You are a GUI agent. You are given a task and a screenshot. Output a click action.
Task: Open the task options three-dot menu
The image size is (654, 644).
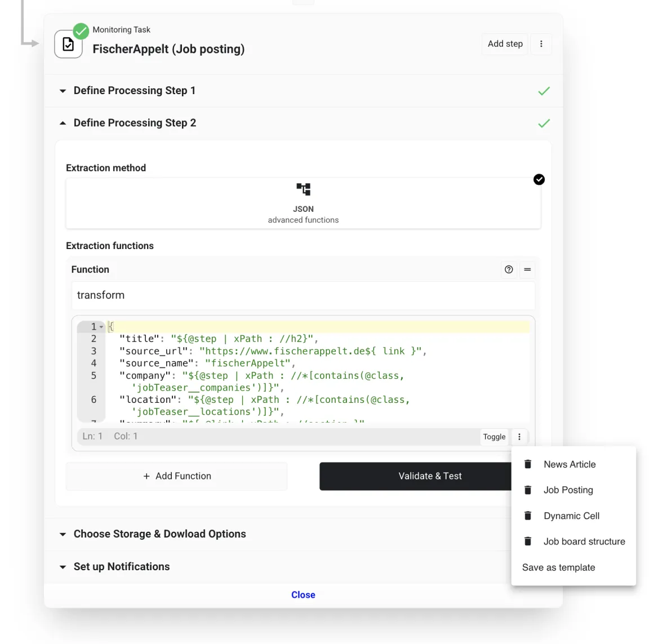pos(541,44)
